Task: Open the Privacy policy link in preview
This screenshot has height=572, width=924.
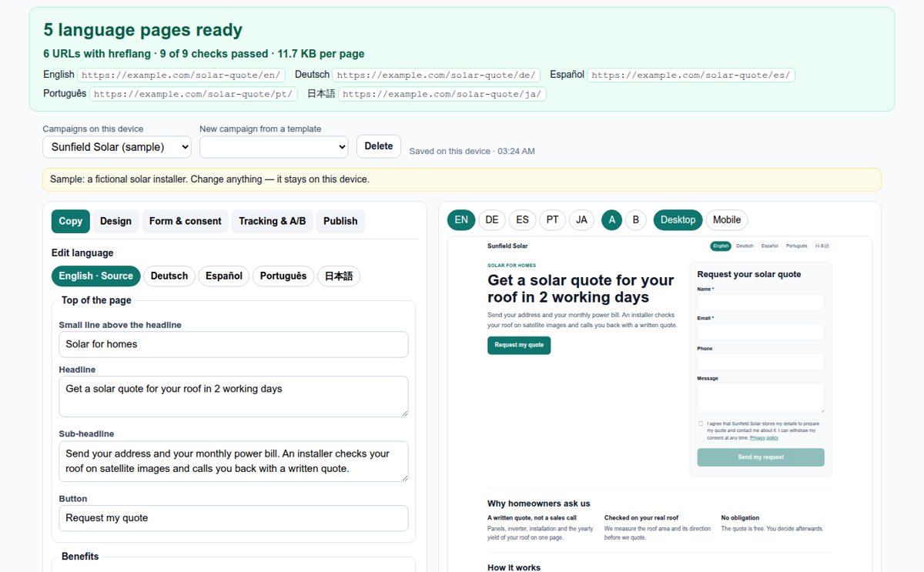Action: click(x=764, y=437)
